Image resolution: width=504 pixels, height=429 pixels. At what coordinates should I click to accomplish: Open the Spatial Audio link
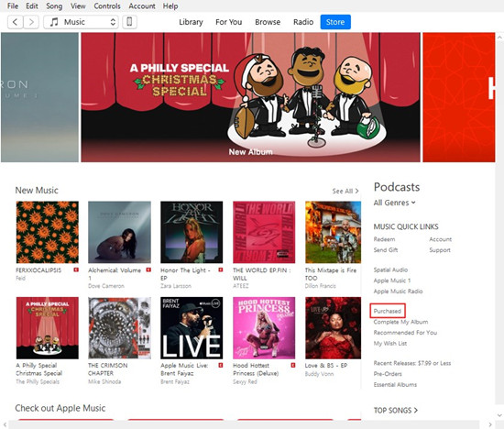click(x=390, y=269)
